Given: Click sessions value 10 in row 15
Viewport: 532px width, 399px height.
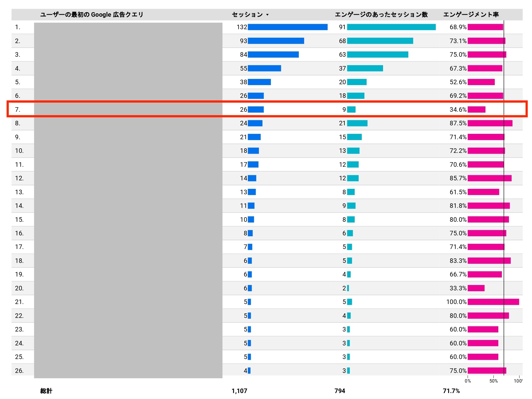Looking at the screenshot, I should pyautogui.click(x=243, y=220).
